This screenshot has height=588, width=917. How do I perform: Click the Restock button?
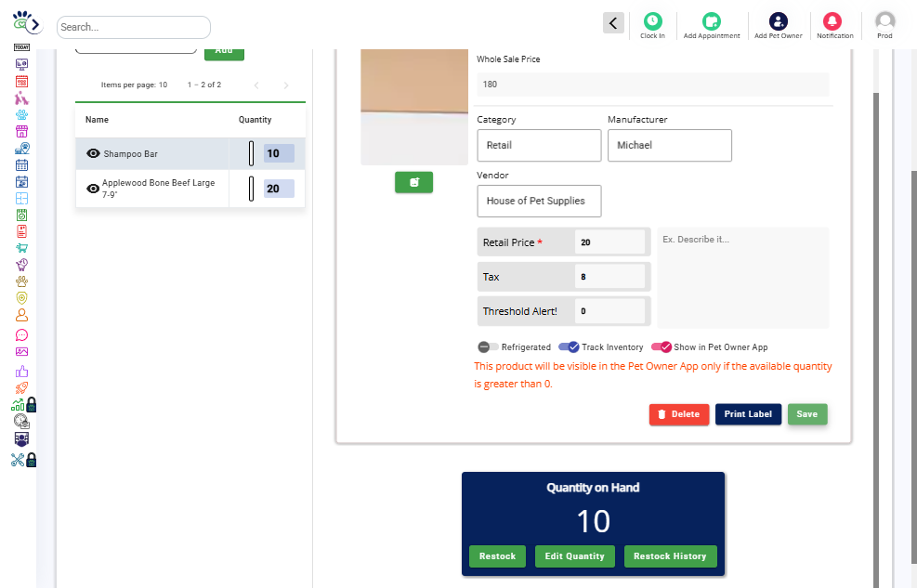click(x=497, y=555)
